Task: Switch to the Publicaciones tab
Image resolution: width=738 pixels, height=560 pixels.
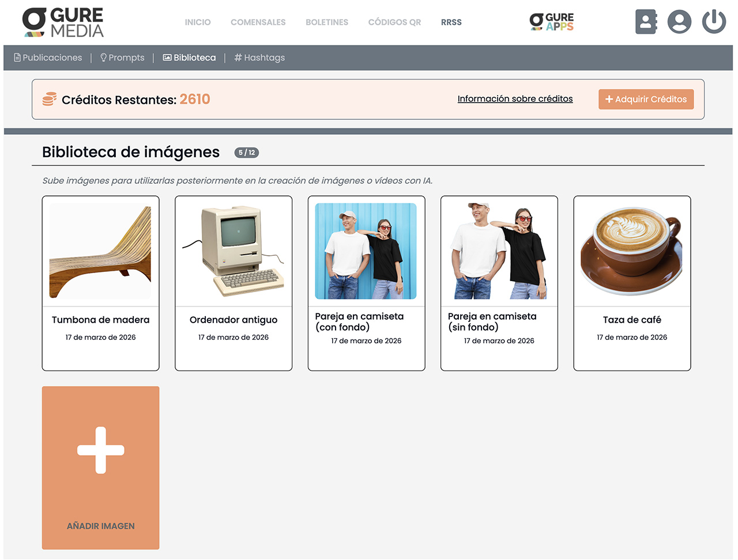Action: (48, 58)
